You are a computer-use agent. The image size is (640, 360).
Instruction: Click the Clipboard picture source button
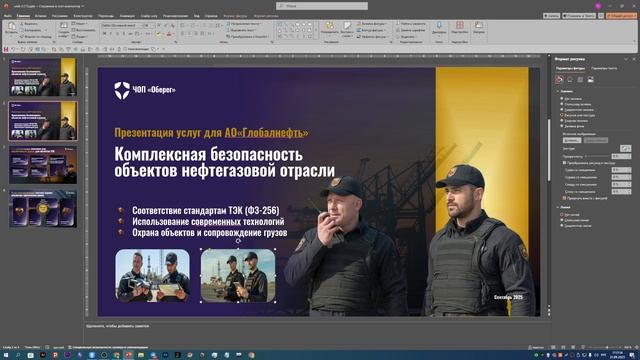click(x=596, y=140)
